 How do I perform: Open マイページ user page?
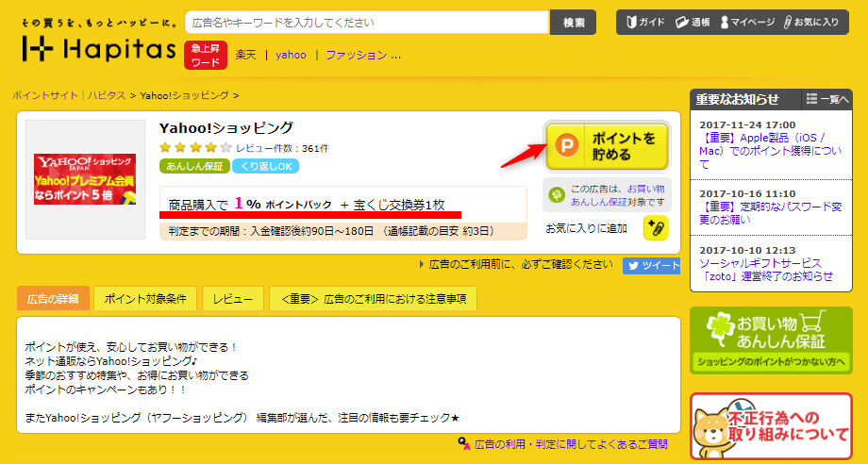[746, 22]
